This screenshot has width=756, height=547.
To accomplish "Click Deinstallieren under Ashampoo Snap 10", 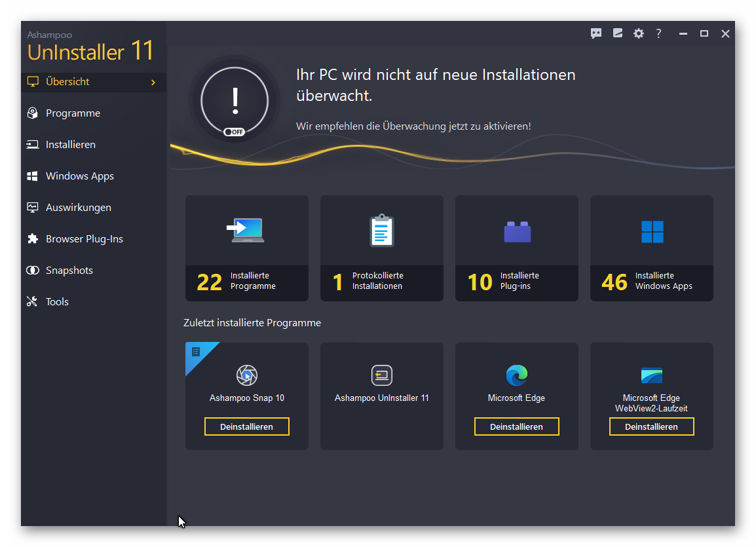I will [247, 426].
